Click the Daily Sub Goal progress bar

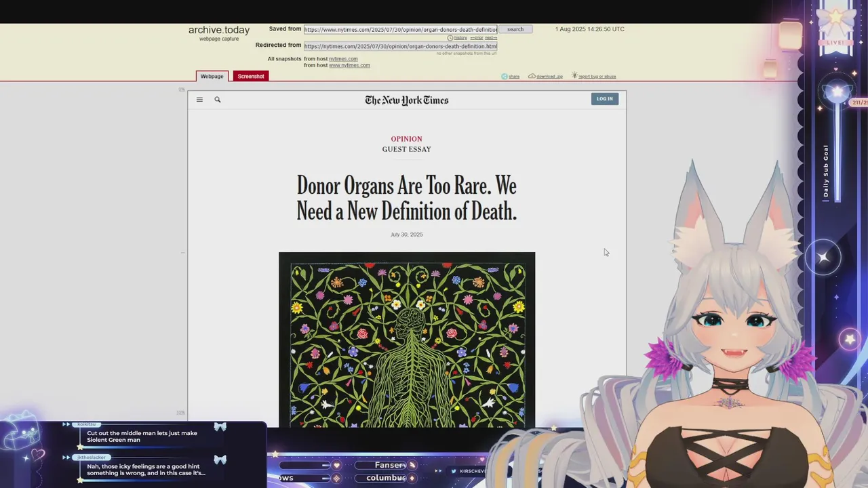[x=837, y=152]
